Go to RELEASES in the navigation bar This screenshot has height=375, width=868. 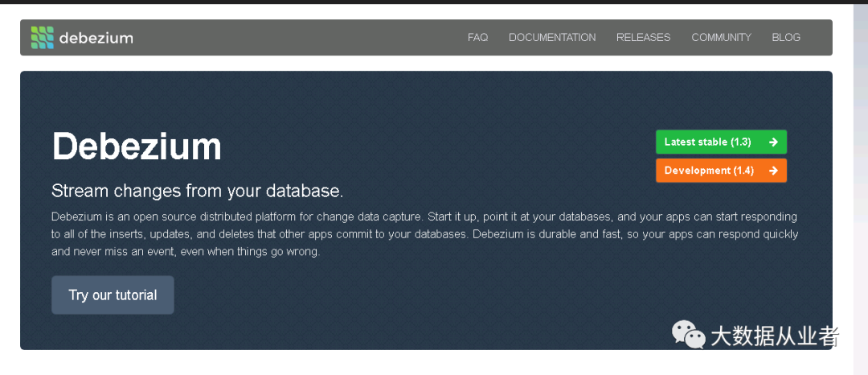pos(643,38)
